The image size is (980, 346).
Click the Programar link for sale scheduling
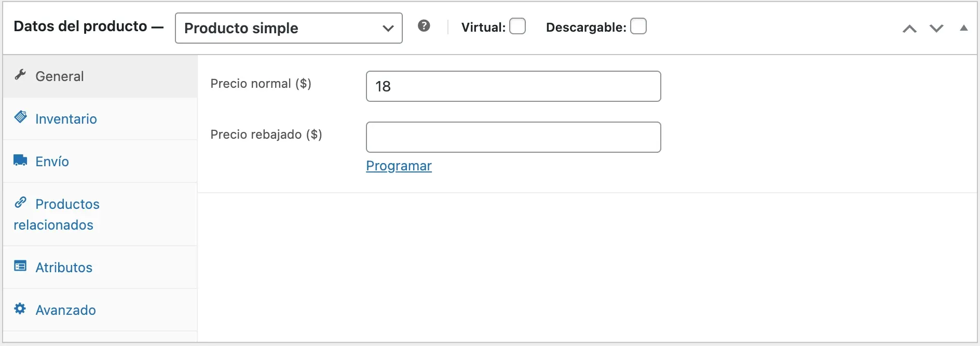tap(399, 166)
